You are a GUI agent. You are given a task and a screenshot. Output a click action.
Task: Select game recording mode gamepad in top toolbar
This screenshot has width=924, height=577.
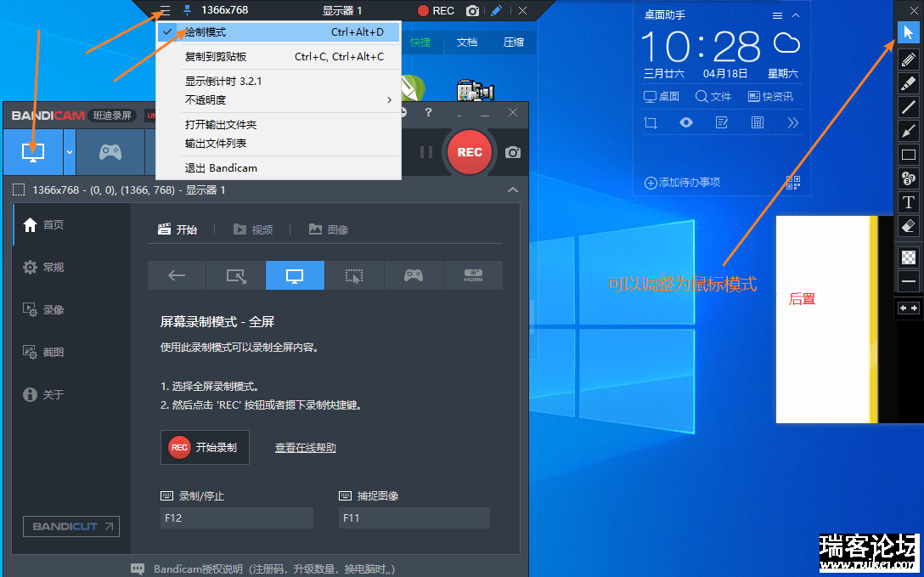(x=110, y=152)
